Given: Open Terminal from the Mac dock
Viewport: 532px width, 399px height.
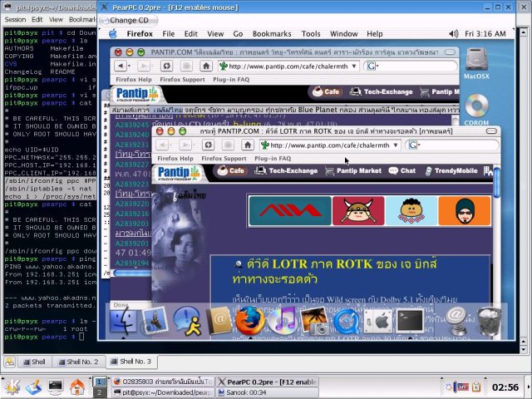Looking at the screenshot, I should pos(410,321).
